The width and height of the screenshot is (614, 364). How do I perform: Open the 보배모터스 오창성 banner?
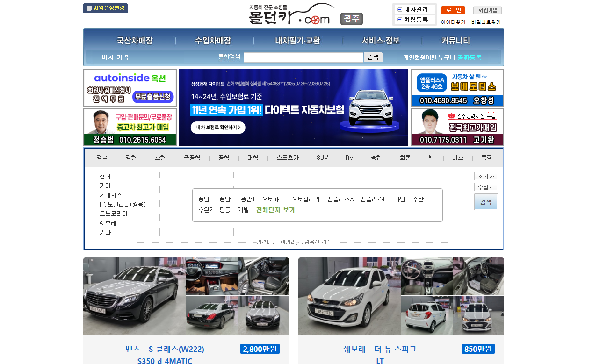pos(457,88)
